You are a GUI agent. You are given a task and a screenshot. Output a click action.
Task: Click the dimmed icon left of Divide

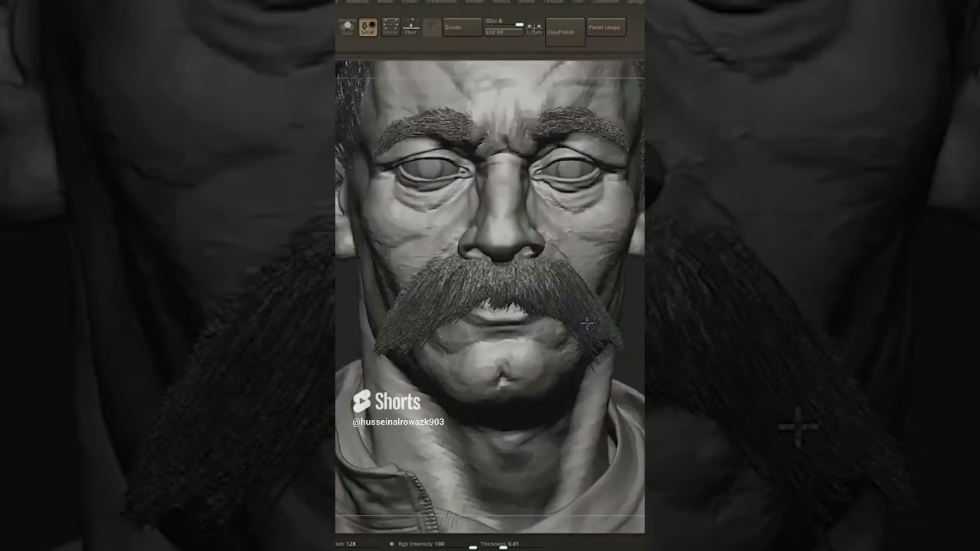point(432,28)
